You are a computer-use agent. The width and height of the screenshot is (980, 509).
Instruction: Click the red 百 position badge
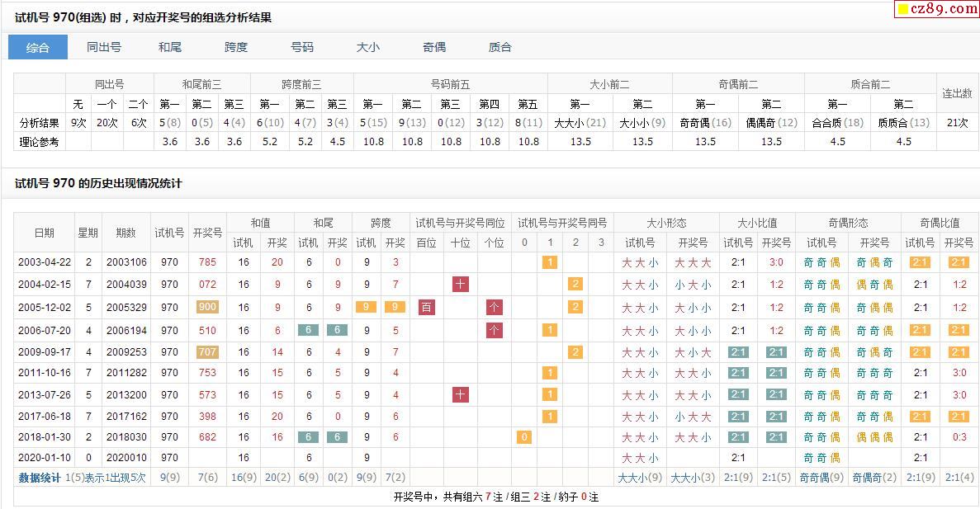pyautogui.click(x=427, y=308)
